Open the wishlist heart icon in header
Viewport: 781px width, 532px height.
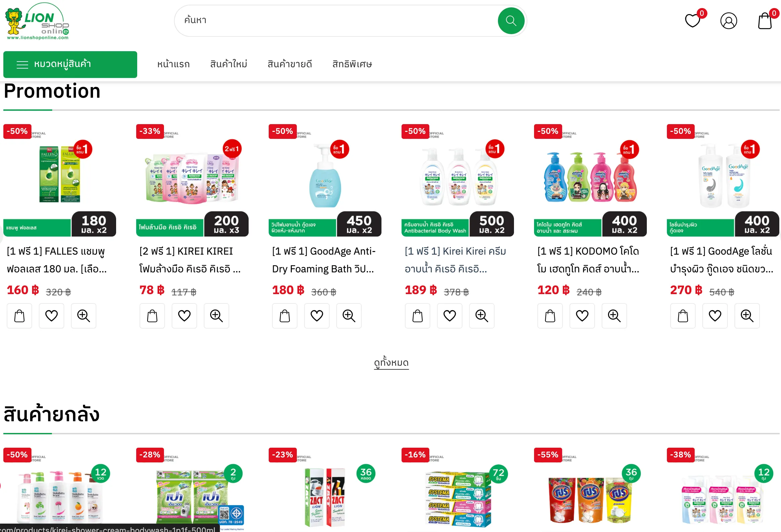pyautogui.click(x=692, y=21)
